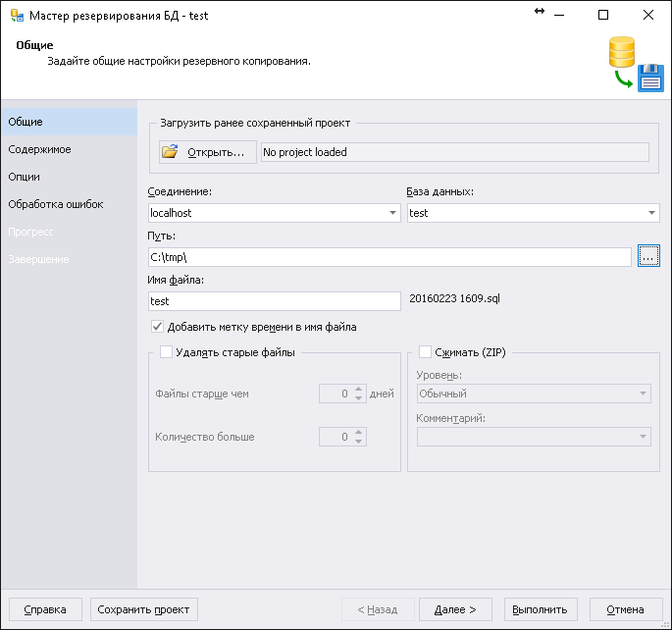
Task: Click the No project loaded field
Action: [455, 152]
